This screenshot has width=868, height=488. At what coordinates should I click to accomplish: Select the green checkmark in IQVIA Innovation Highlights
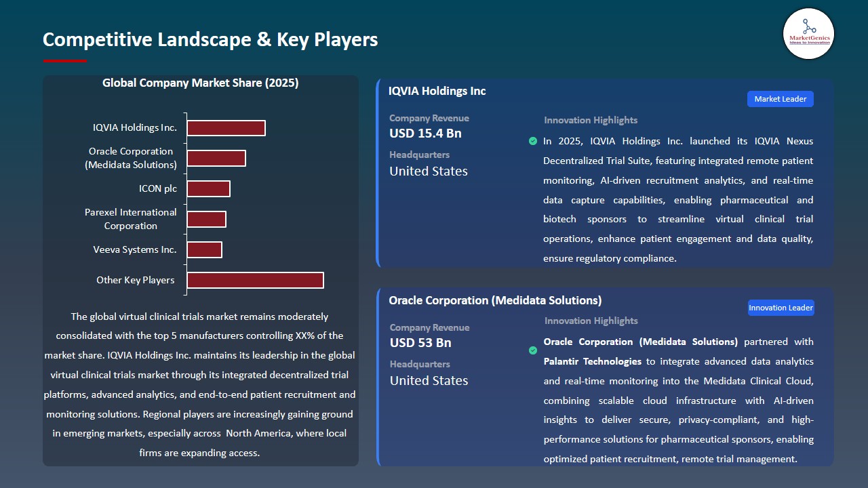click(533, 141)
